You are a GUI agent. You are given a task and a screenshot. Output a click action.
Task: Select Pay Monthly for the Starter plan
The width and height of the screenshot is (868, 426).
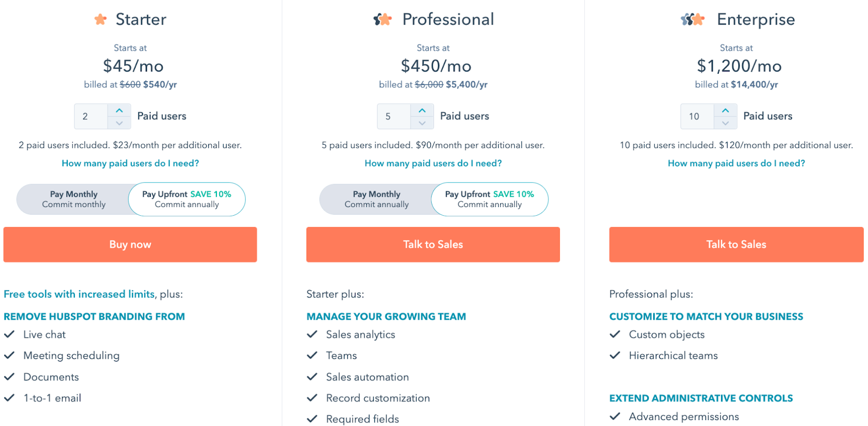[74, 199]
